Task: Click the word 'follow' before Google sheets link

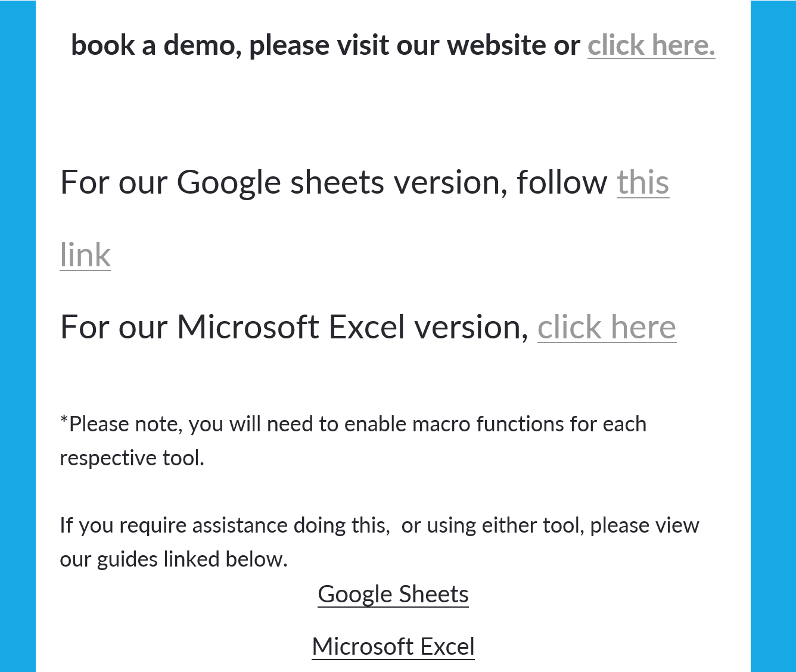Action: point(561,182)
